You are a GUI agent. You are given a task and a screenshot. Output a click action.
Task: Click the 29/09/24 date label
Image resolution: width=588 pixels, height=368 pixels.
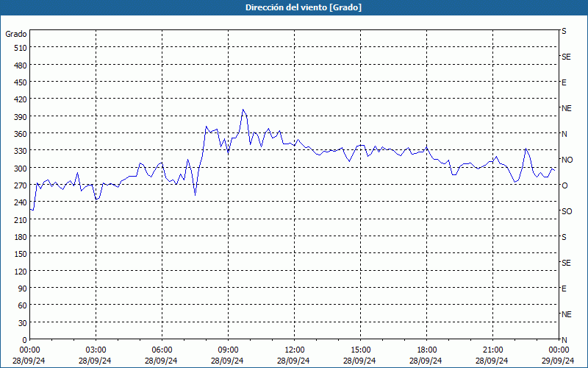[x=558, y=361]
